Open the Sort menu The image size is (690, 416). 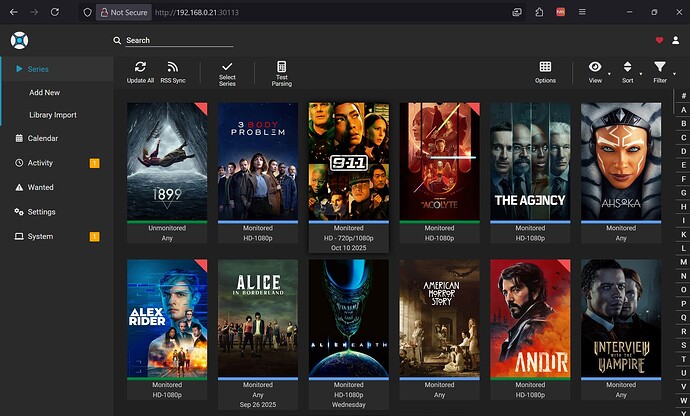click(x=628, y=72)
